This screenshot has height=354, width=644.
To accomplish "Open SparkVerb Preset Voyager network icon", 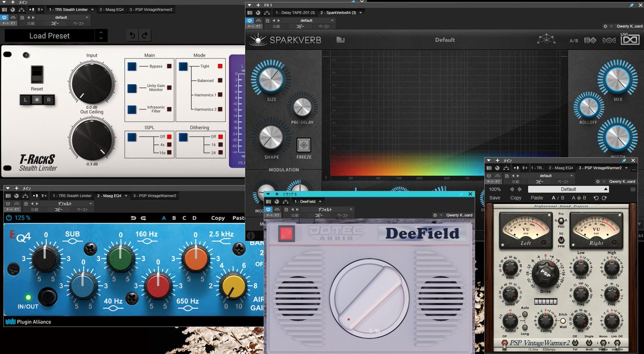I will pyautogui.click(x=546, y=40).
